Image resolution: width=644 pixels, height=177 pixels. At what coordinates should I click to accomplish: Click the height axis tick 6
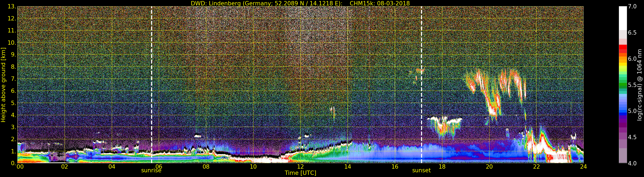(13, 91)
